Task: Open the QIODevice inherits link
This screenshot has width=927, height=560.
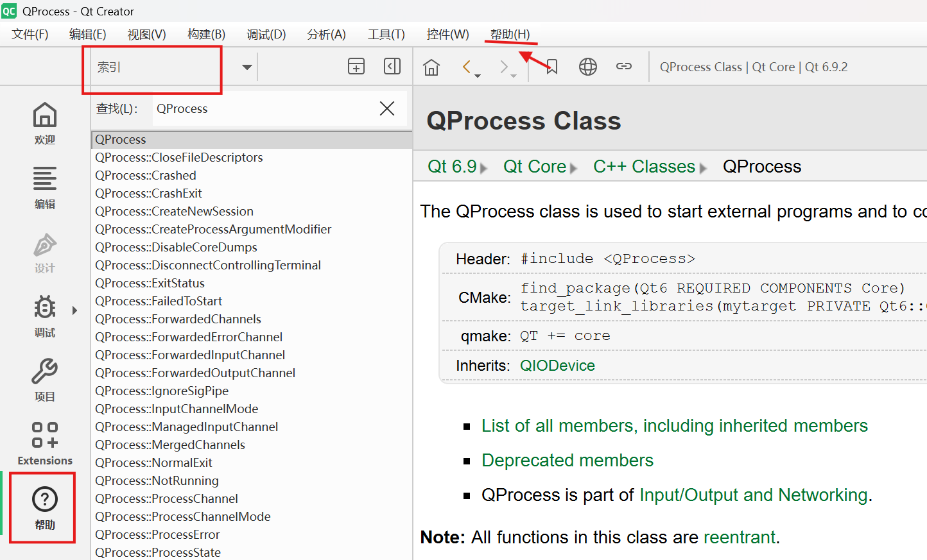Action: pyautogui.click(x=557, y=366)
